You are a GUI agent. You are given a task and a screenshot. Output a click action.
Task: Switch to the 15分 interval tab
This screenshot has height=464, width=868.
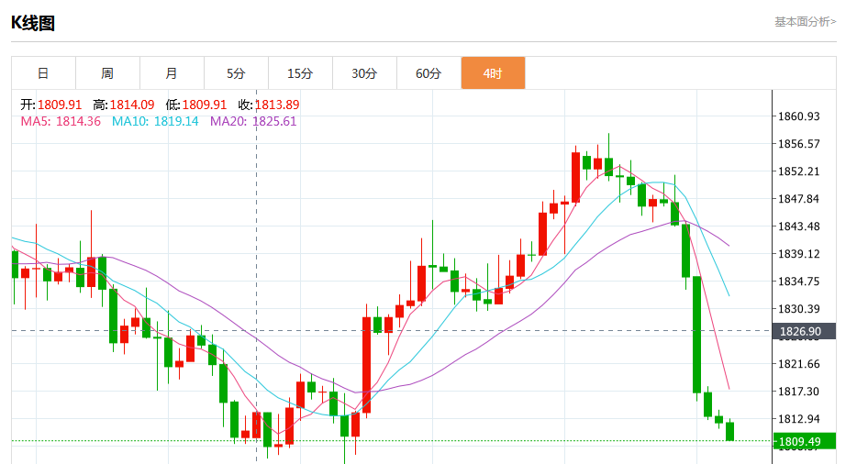[300, 73]
